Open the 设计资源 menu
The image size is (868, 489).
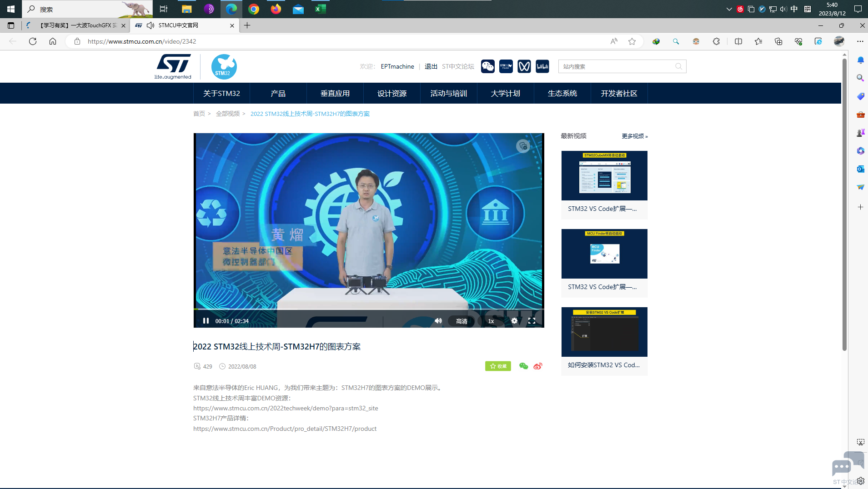(392, 93)
